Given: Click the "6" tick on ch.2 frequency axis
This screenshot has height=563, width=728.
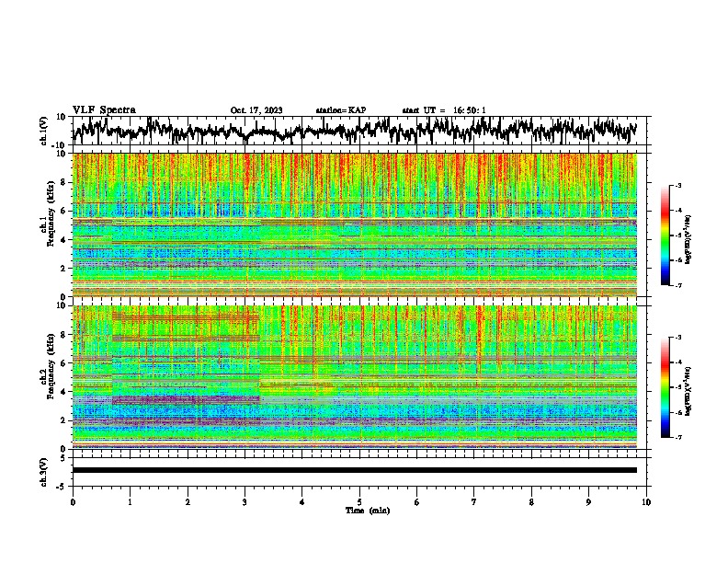Looking at the screenshot, I should [x=64, y=363].
